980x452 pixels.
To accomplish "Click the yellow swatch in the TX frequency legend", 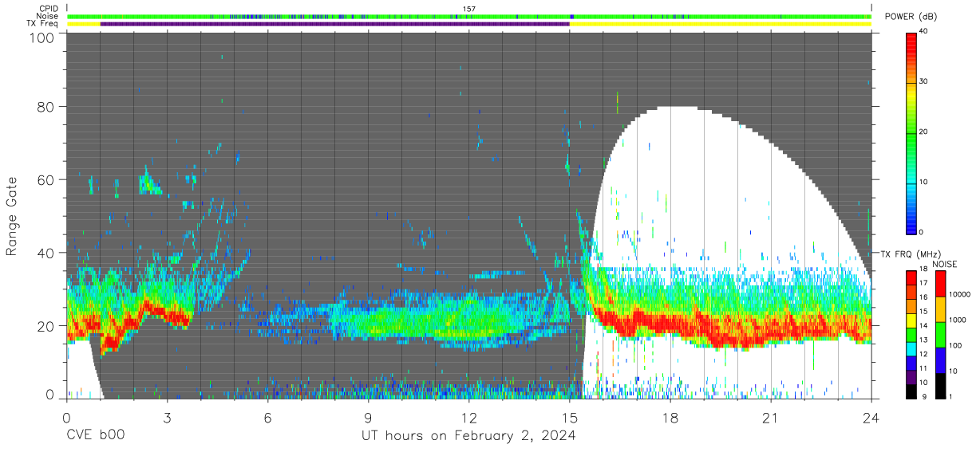I will (x=911, y=320).
